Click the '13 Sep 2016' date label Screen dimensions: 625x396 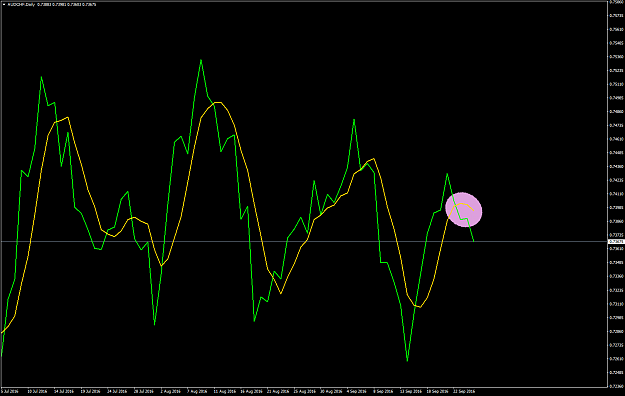point(411,392)
